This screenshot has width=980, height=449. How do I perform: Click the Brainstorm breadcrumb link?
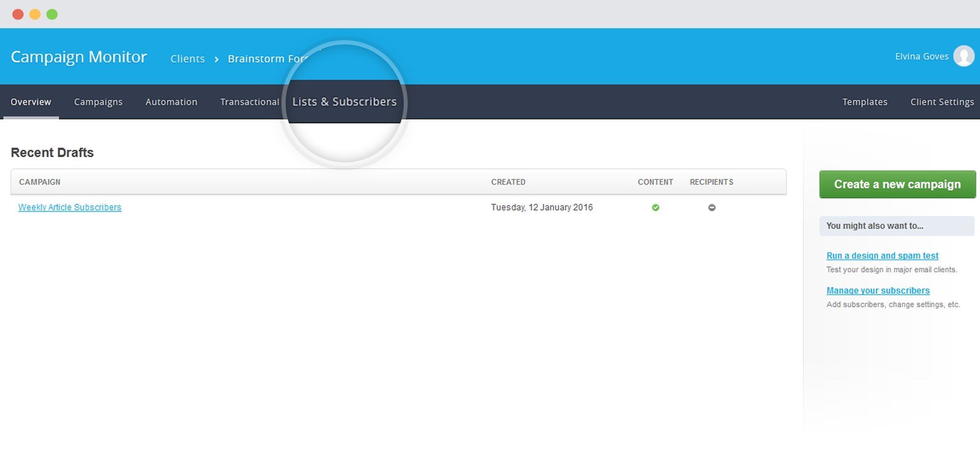pos(269,59)
